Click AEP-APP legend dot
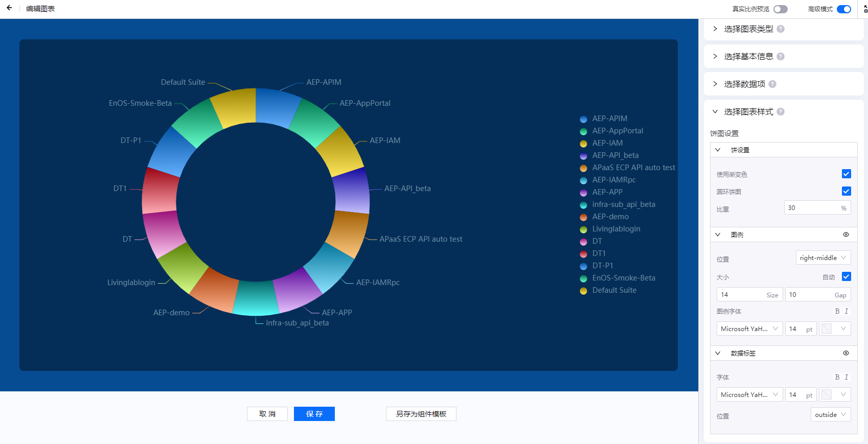Screen dimensions: 868x444 pos(583,193)
